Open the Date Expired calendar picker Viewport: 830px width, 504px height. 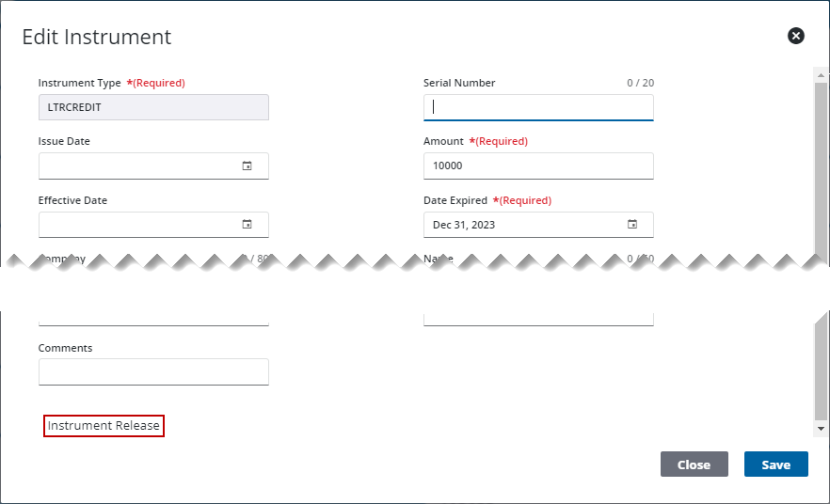coord(632,224)
